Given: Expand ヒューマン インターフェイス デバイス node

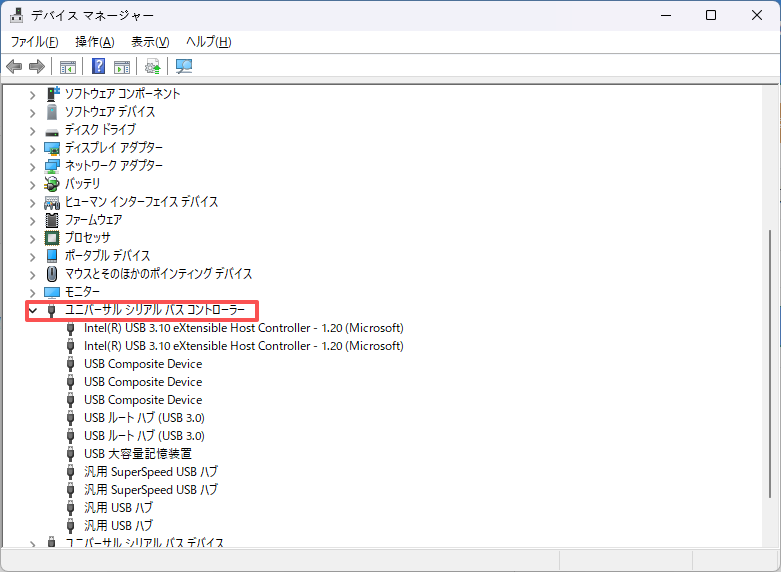Looking at the screenshot, I should click(33, 203).
